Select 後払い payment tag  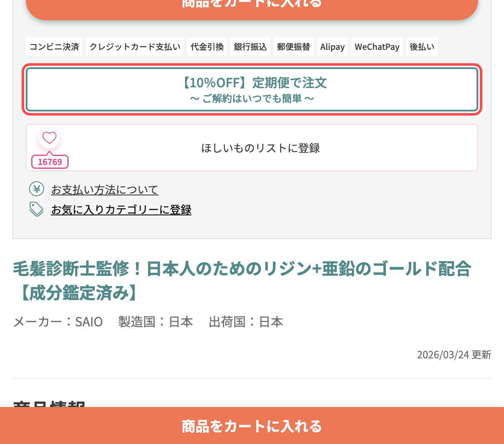pos(422,47)
